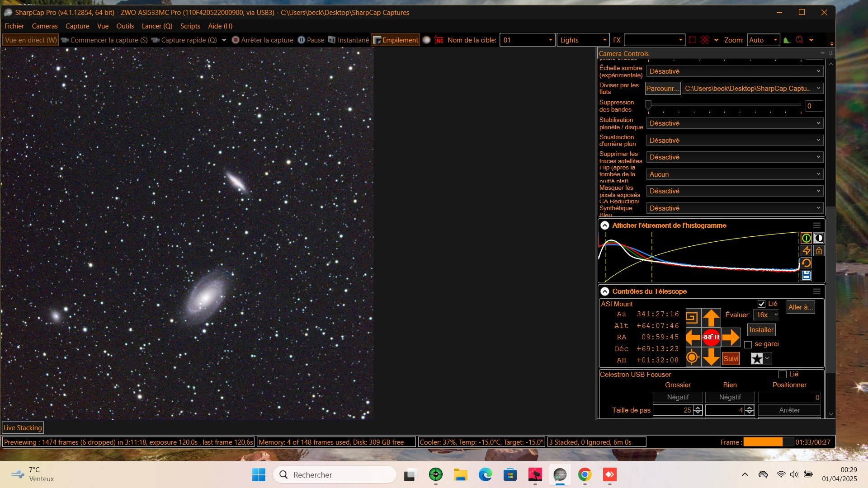
Task: Save histogram settings with floppy disk icon
Action: pos(806,275)
